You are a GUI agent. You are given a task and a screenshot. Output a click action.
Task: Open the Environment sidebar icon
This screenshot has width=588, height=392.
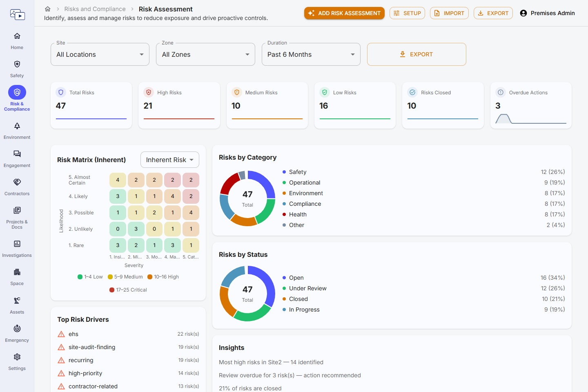(17, 126)
